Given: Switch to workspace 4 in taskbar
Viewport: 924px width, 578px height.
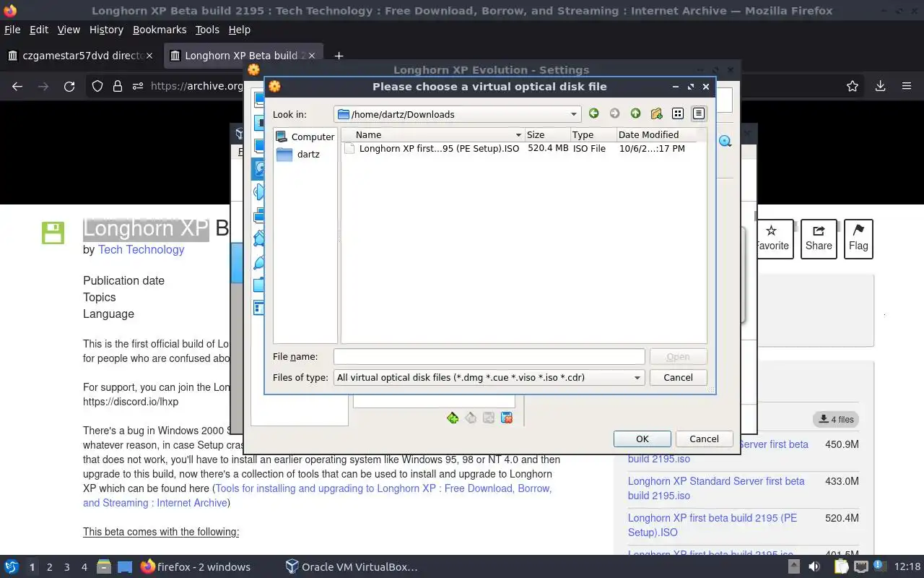Looking at the screenshot, I should click(84, 567).
